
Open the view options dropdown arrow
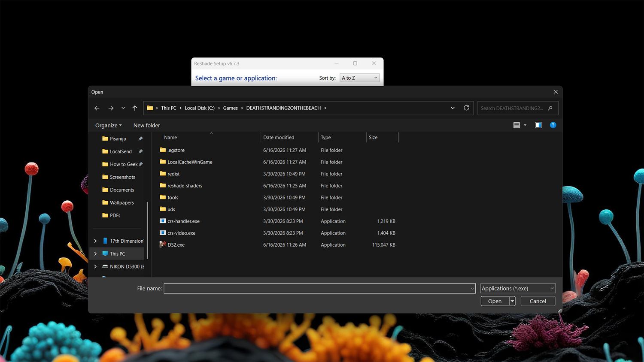click(525, 125)
